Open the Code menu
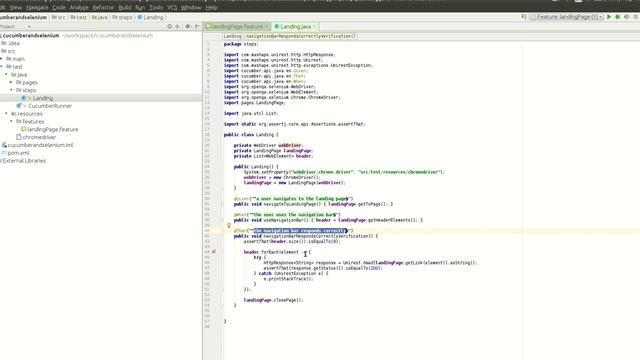The image size is (640, 360). [x=59, y=7]
